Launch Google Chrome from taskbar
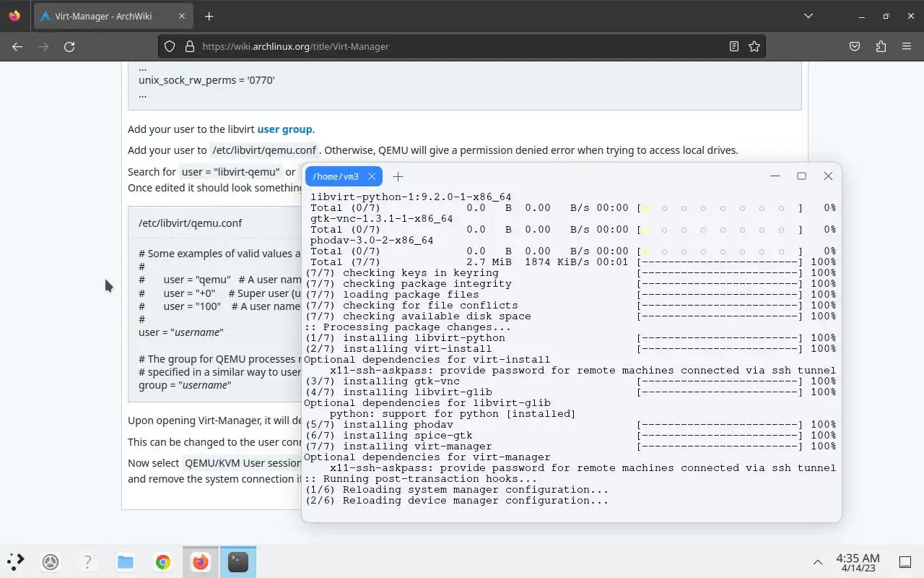This screenshot has height=578, width=924. [163, 561]
